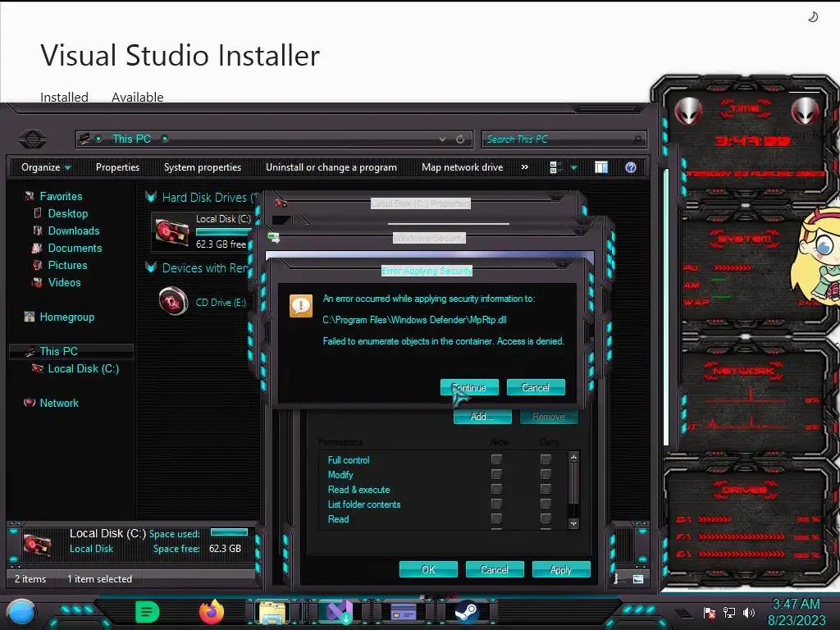The height and width of the screenshot is (630, 840).
Task: Expand toolbar overflow chevron (»)
Action: [x=525, y=167]
